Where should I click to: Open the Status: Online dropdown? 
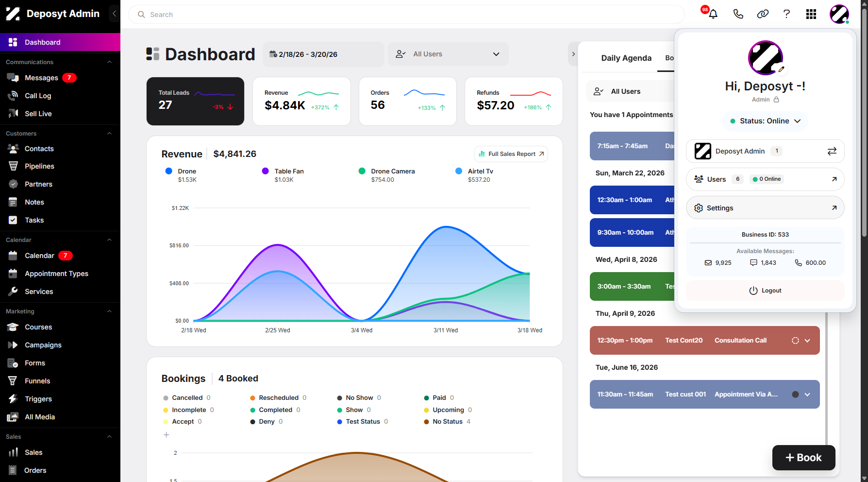point(765,121)
